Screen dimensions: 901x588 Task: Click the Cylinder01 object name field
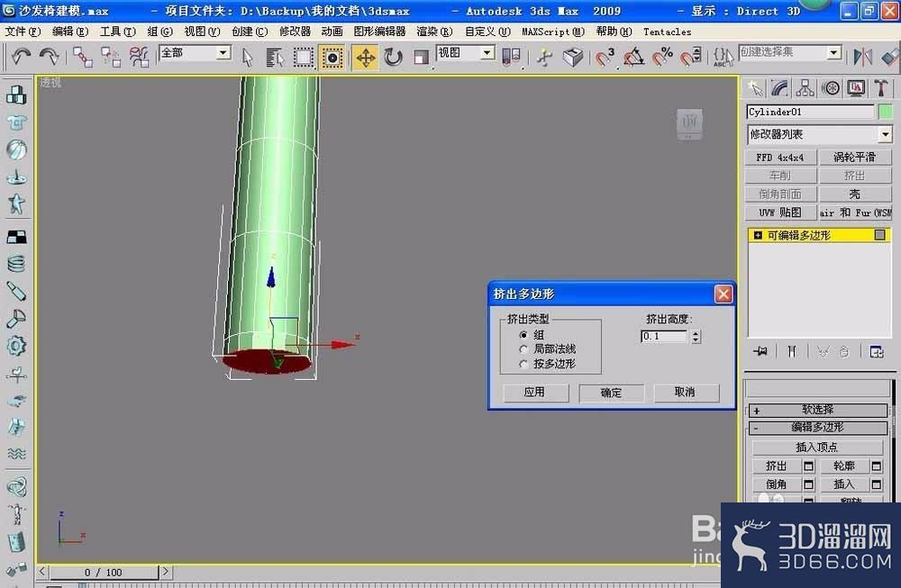[x=810, y=112]
